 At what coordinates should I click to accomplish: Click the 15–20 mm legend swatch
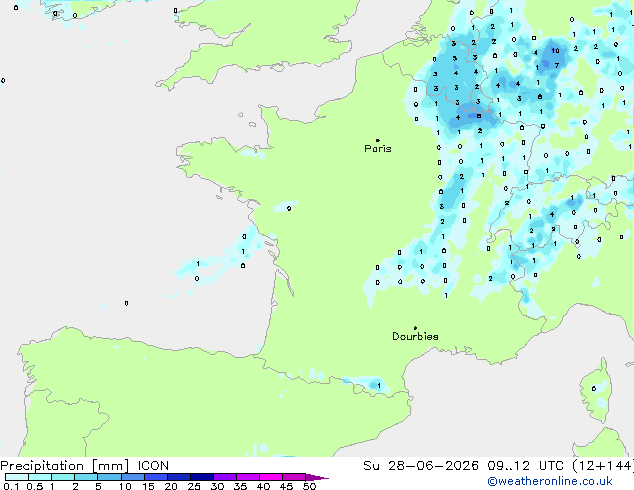pyautogui.click(x=156, y=477)
